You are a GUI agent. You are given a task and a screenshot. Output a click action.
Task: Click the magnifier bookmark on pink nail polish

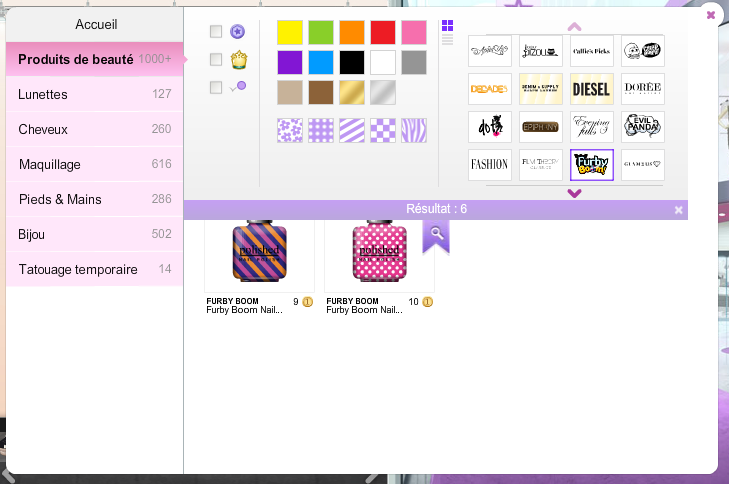tap(436, 236)
